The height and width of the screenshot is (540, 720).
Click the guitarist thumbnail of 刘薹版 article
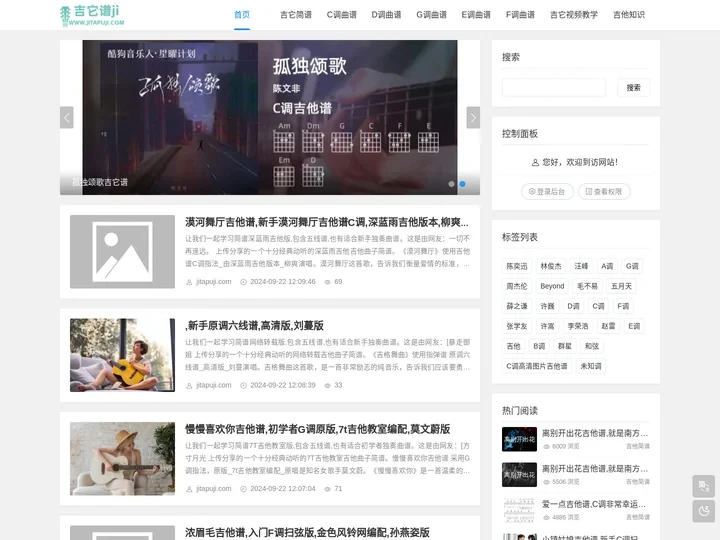122,355
